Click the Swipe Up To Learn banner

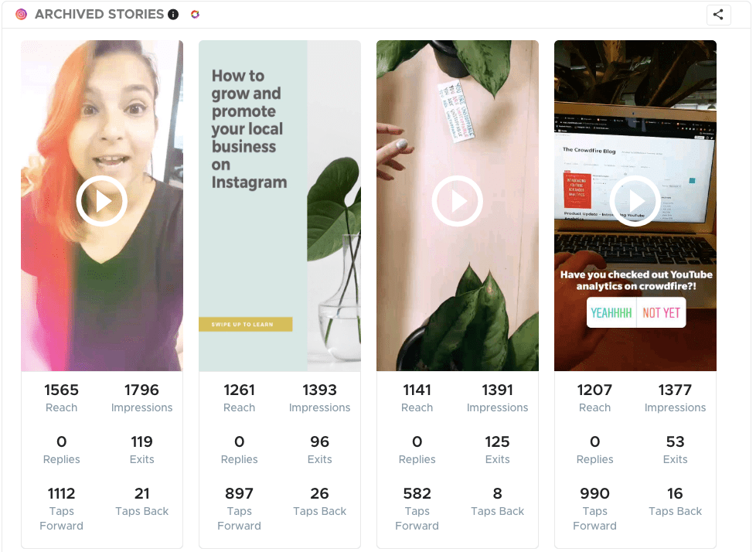pyautogui.click(x=246, y=324)
